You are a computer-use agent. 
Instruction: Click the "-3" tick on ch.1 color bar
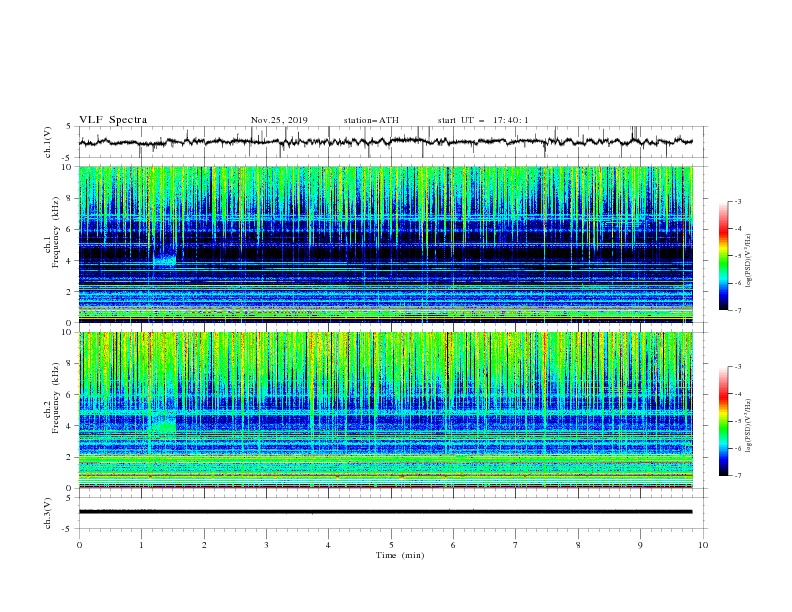738,201
